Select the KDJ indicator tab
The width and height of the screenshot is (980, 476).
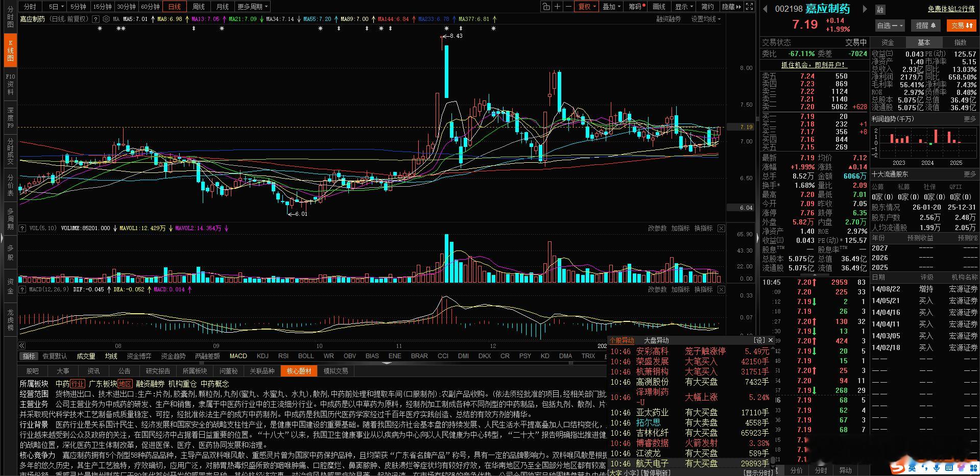point(262,356)
